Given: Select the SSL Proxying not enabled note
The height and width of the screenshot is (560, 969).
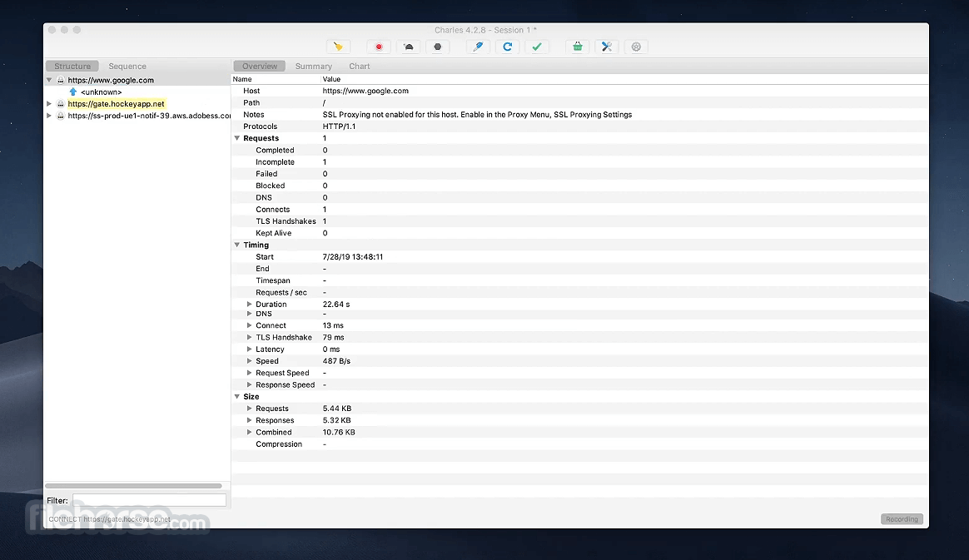Looking at the screenshot, I should click(477, 115).
